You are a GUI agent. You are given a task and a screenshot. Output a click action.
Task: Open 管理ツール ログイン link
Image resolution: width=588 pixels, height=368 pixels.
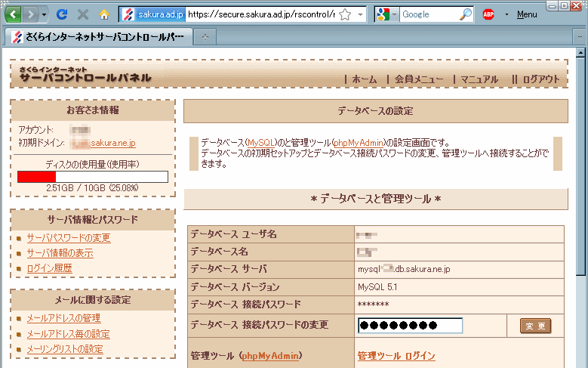(x=396, y=356)
